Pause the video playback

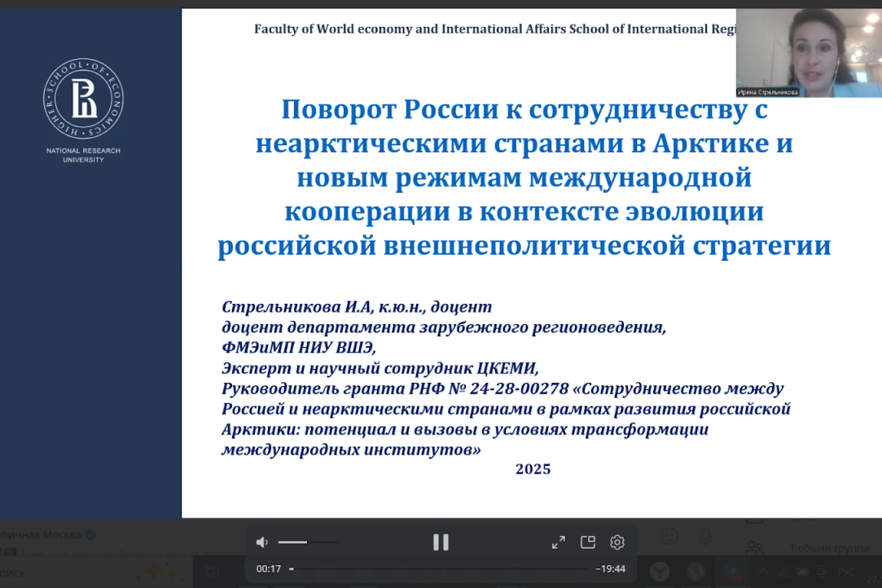click(441, 542)
